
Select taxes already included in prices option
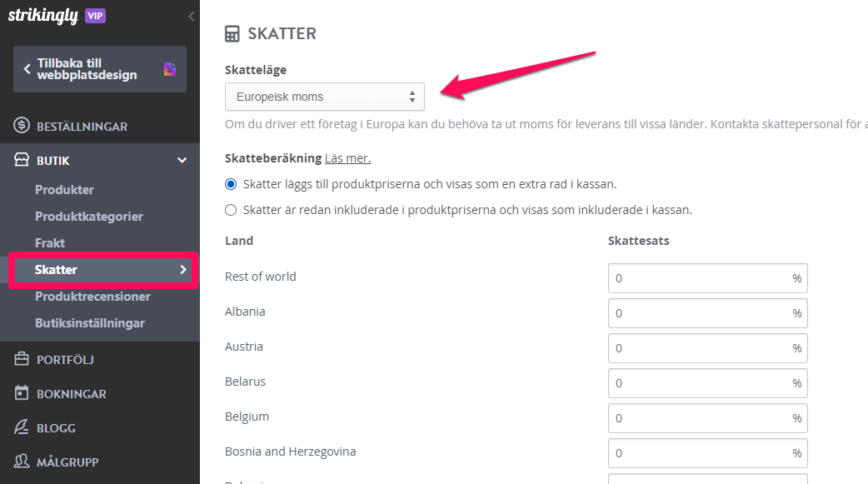[x=231, y=210]
